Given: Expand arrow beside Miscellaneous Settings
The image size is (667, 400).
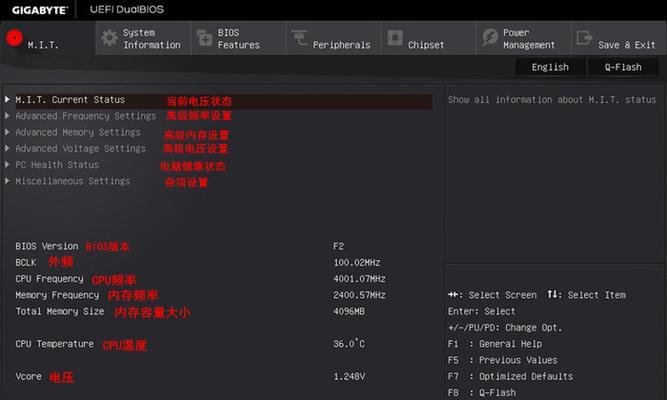Looking at the screenshot, I should 8,181.
